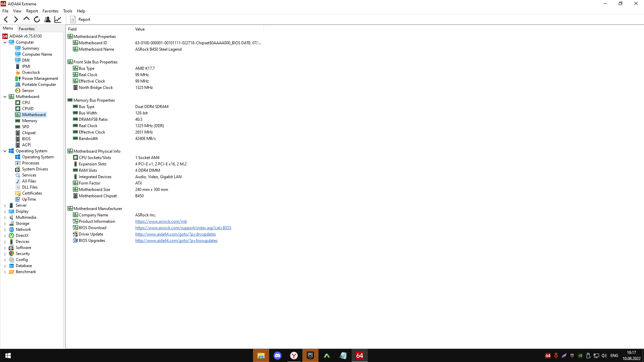The width and height of the screenshot is (644, 362).
Task: Select the DRAM:FSB Ratio row
Action: click(x=165, y=119)
